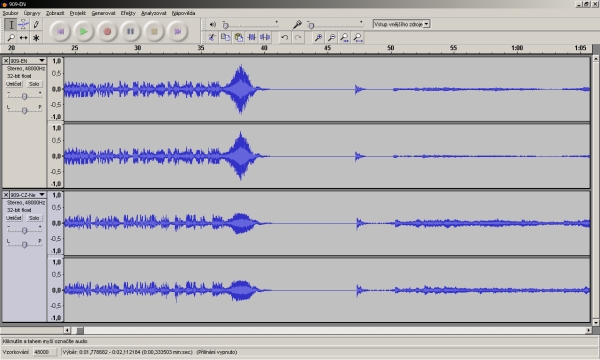Click the gain slider of the 909-EN track
The image size is (600, 360).
point(24,96)
